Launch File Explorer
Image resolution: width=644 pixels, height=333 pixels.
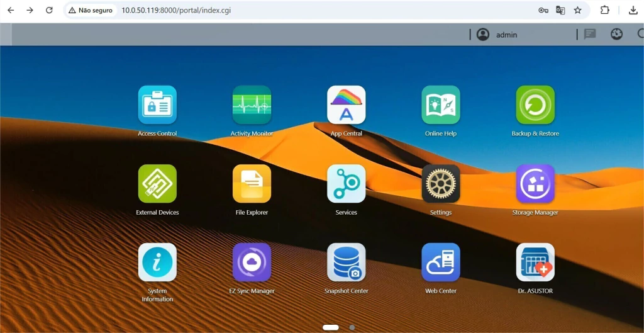[252, 184]
